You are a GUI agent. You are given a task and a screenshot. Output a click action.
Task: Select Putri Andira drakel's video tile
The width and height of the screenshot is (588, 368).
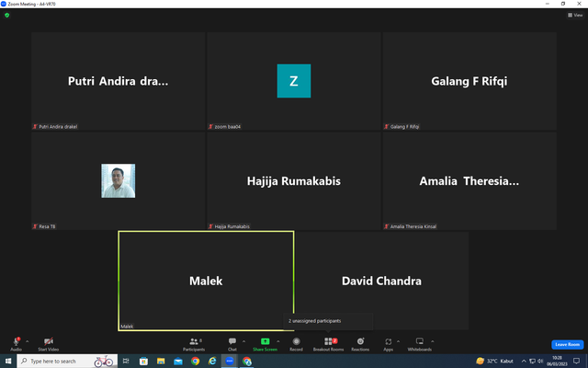[x=119, y=81]
